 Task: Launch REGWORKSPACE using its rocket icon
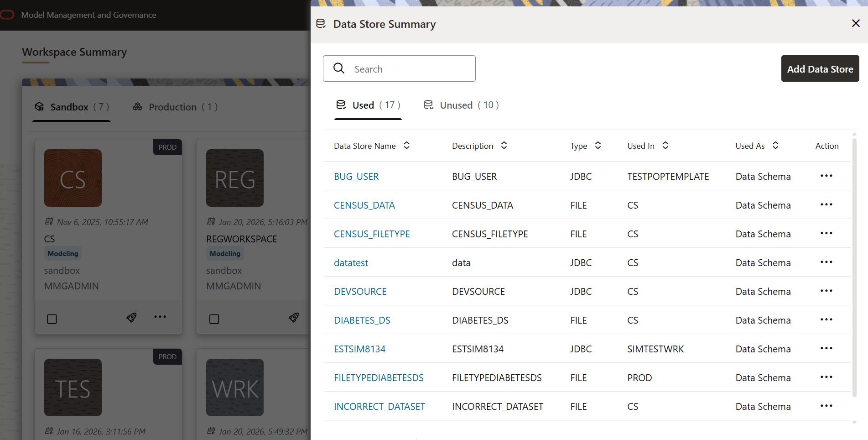(x=293, y=317)
